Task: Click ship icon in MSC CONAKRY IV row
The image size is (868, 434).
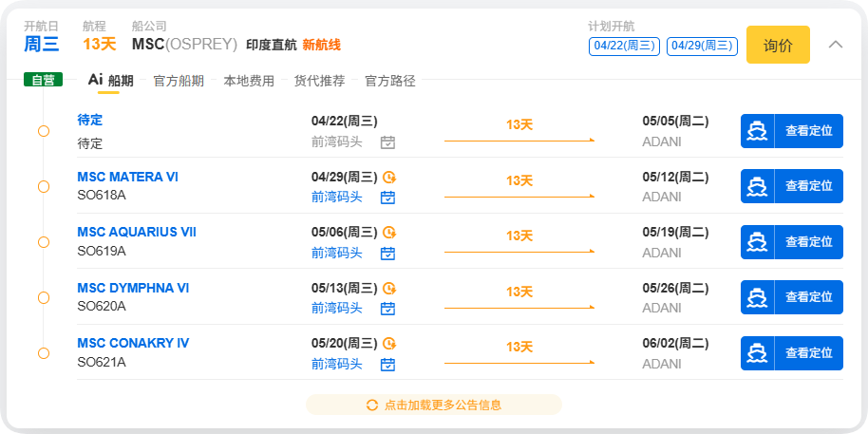Action: (757, 353)
